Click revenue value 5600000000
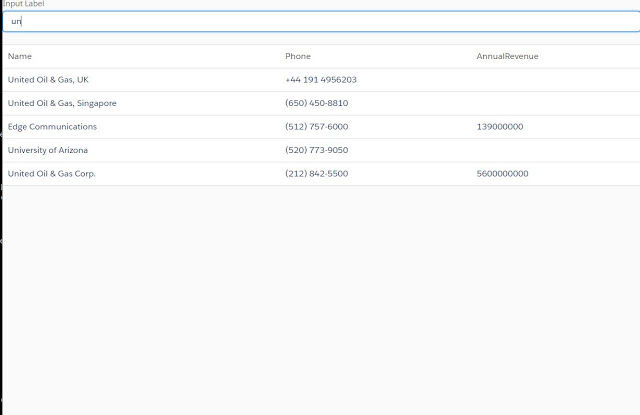 click(x=502, y=174)
